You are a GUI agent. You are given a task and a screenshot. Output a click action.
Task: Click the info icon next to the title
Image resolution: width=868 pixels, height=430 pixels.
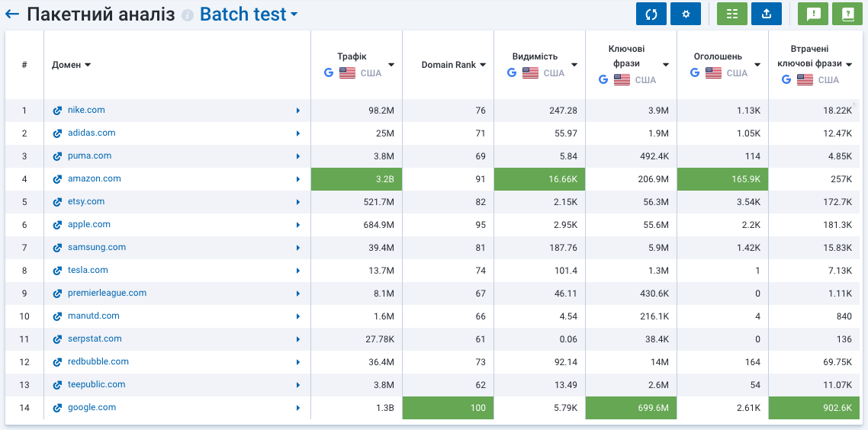pos(188,15)
